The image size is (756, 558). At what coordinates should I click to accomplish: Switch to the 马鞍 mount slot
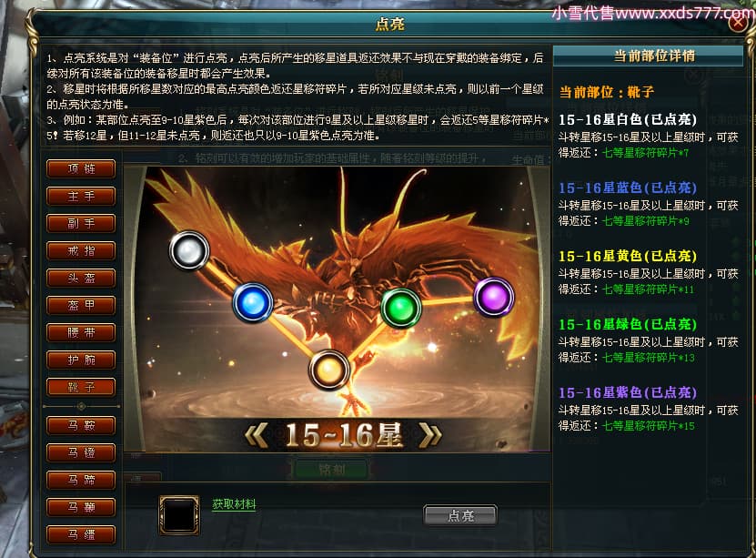(x=81, y=425)
